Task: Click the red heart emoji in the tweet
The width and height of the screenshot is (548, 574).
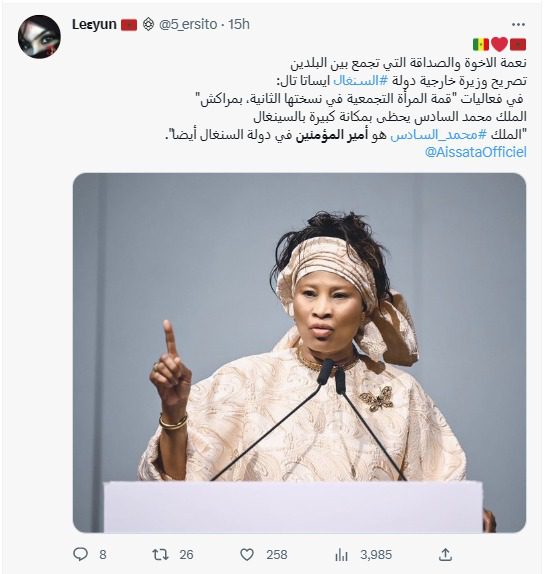Action: 499,44
